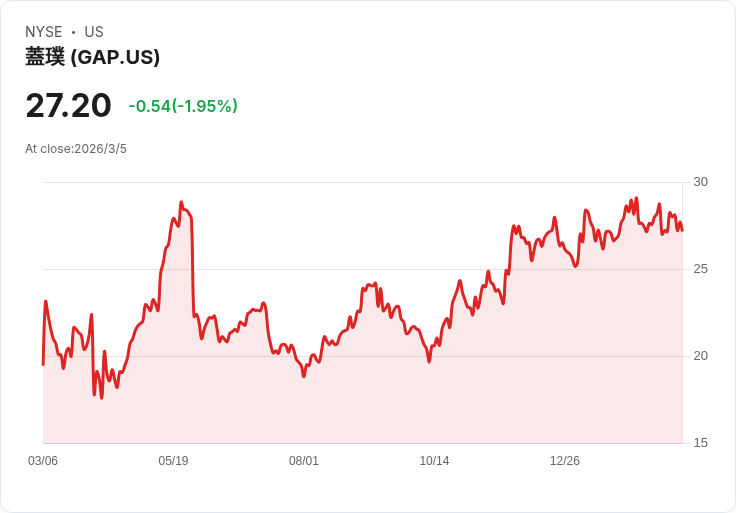Click the 27.20 current price

(68, 106)
